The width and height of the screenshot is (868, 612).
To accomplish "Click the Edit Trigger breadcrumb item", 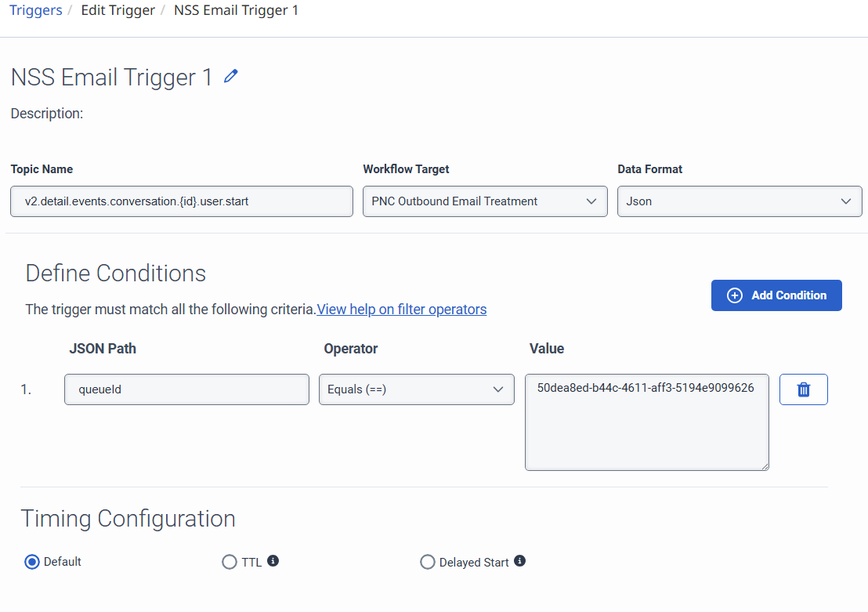I will 118,11.
